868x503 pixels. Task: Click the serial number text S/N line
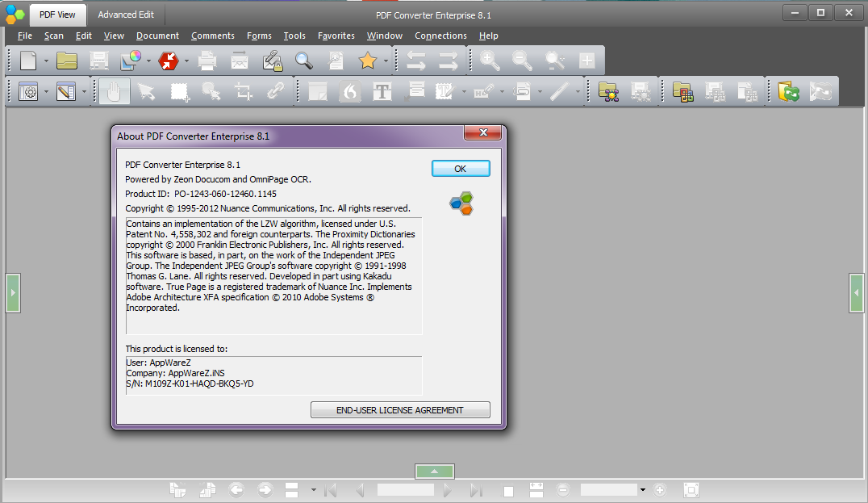tap(190, 384)
